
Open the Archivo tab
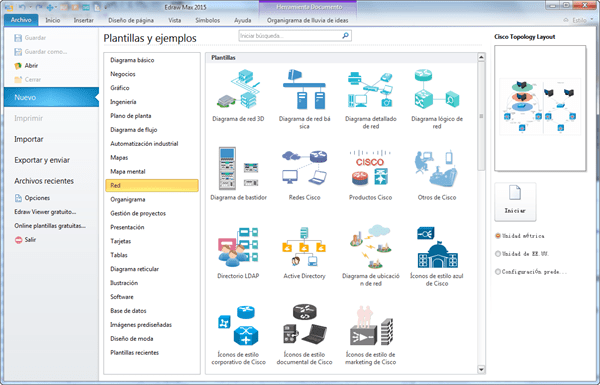coord(21,20)
